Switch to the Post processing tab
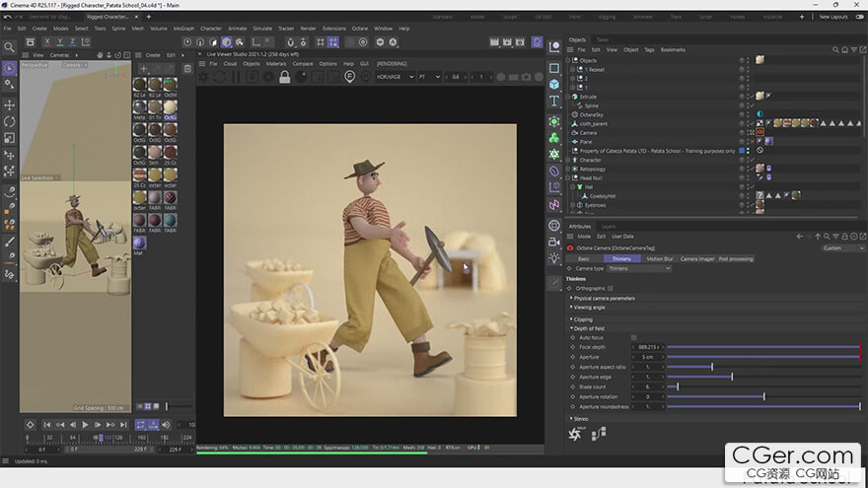 pos(736,259)
